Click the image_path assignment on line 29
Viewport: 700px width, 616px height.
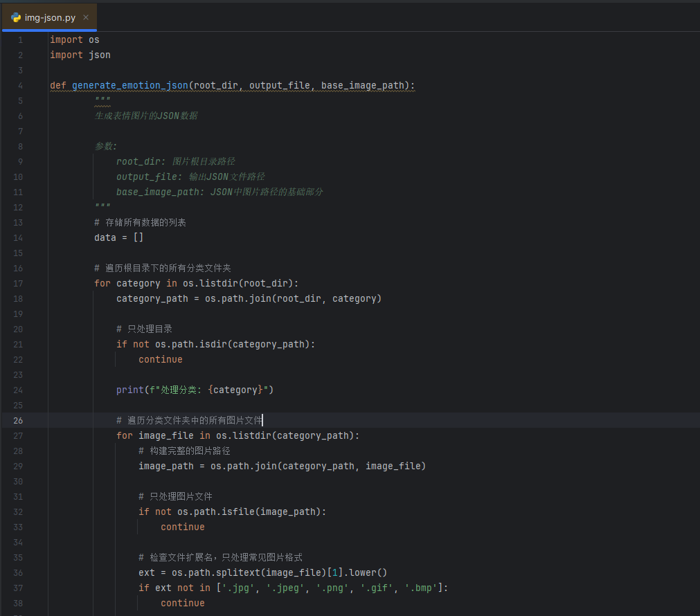click(282, 466)
